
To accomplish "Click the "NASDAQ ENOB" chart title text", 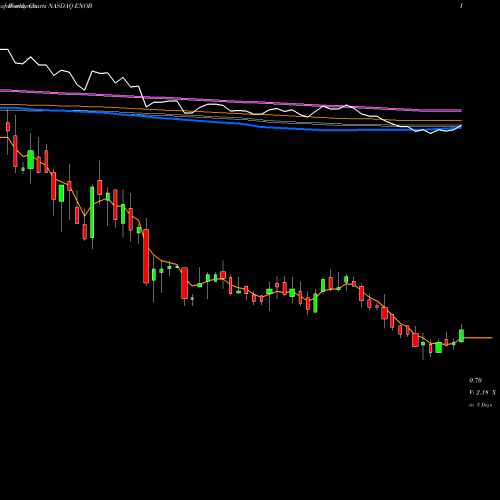I will (70, 6).
